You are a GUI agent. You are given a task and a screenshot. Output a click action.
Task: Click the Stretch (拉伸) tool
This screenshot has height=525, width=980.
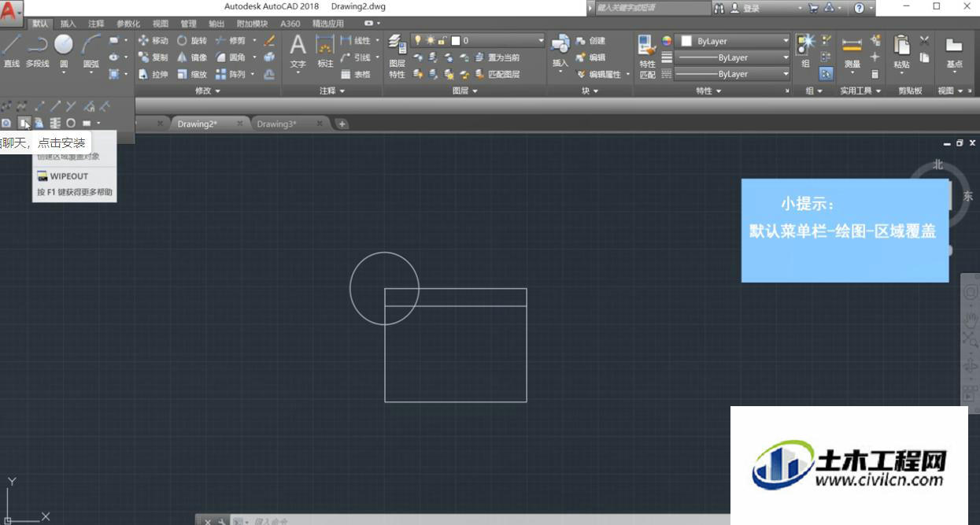(x=153, y=74)
